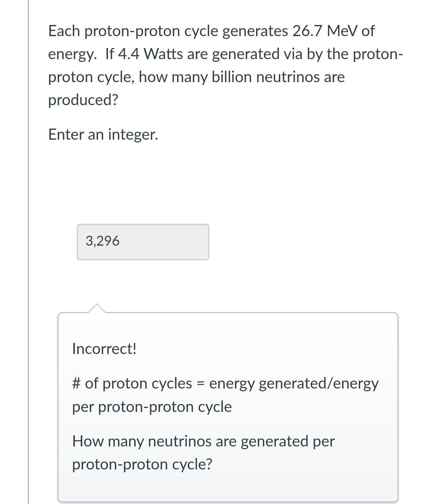The height and width of the screenshot is (504, 423).
Task: Click the phrase Enter an integer
Action: [x=103, y=134]
